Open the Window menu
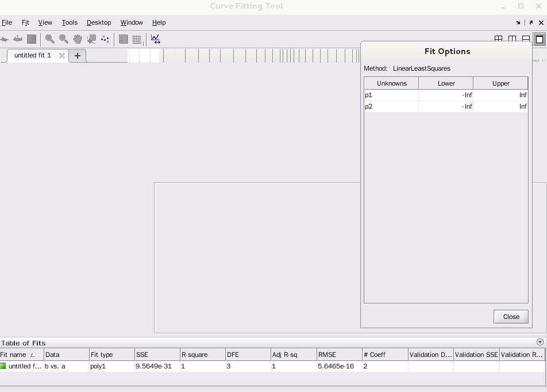Image resolution: width=547 pixels, height=392 pixels. click(x=132, y=22)
